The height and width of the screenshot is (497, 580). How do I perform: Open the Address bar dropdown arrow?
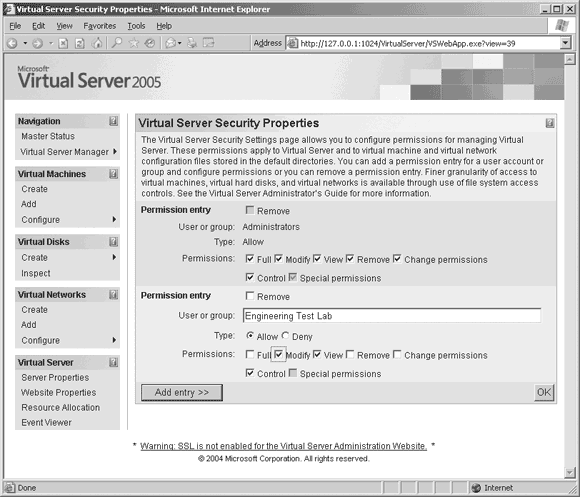[x=565, y=43]
